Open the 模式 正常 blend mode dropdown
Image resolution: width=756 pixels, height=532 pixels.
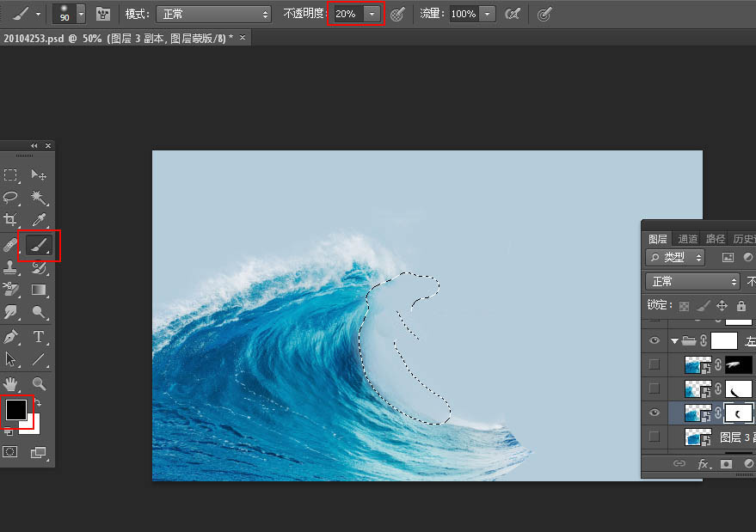[x=213, y=15]
